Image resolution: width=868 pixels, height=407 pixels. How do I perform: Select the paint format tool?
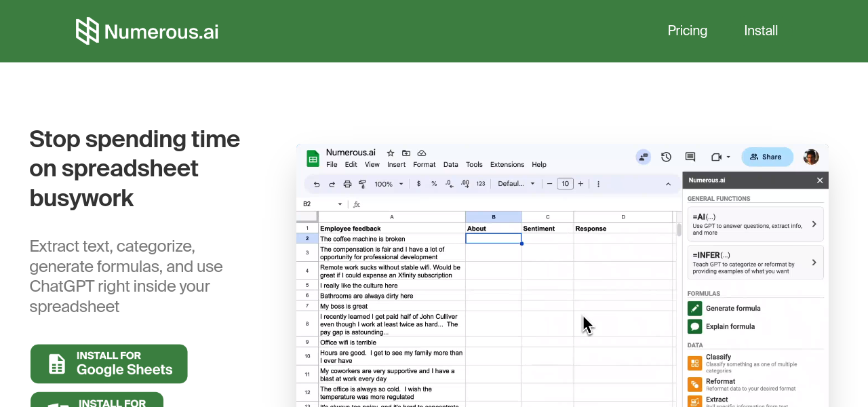[362, 184]
